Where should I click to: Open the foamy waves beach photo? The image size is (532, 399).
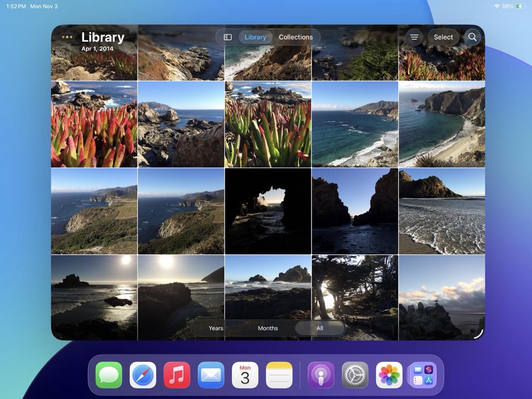click(442, 211)
